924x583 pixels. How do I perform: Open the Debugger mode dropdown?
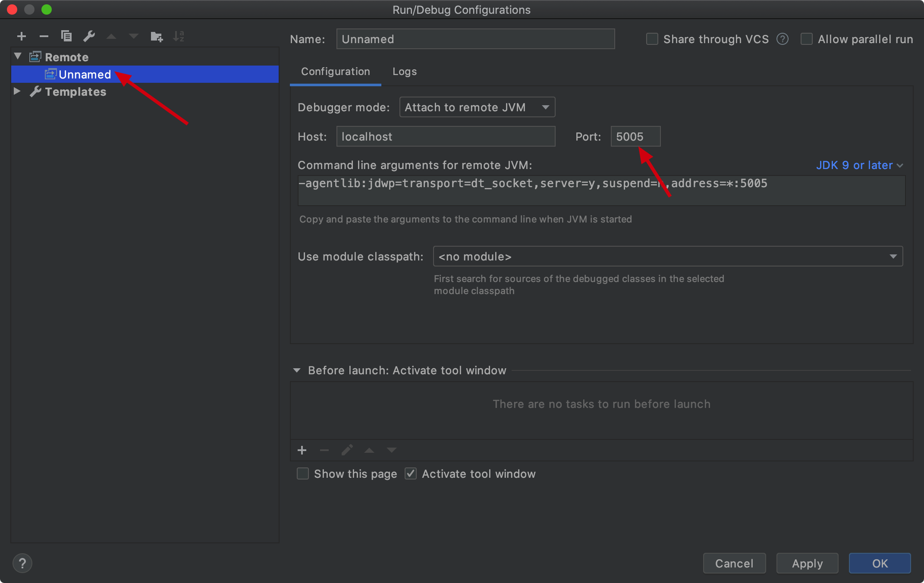pyautogui.click(x=477, y=107)
